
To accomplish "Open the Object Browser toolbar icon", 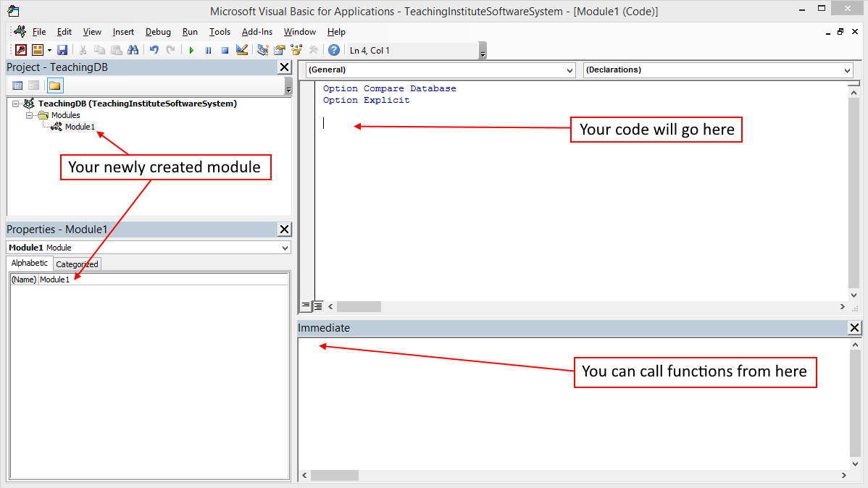I will 296,51.
